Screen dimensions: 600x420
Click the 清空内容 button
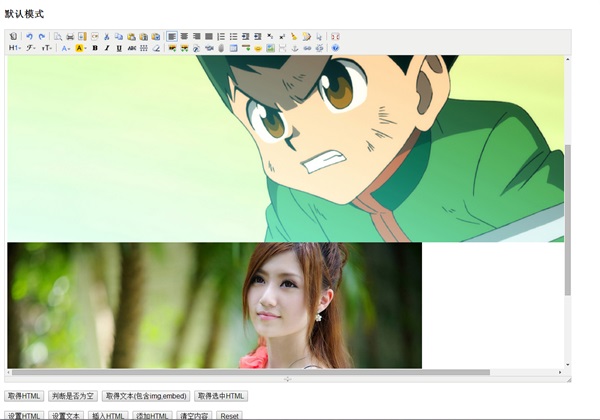[x=194, y=415]
